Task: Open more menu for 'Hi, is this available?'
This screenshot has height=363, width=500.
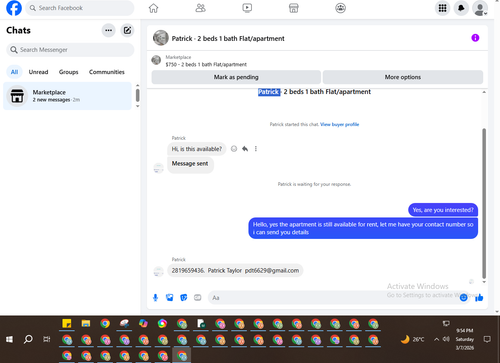Action: 256,149
